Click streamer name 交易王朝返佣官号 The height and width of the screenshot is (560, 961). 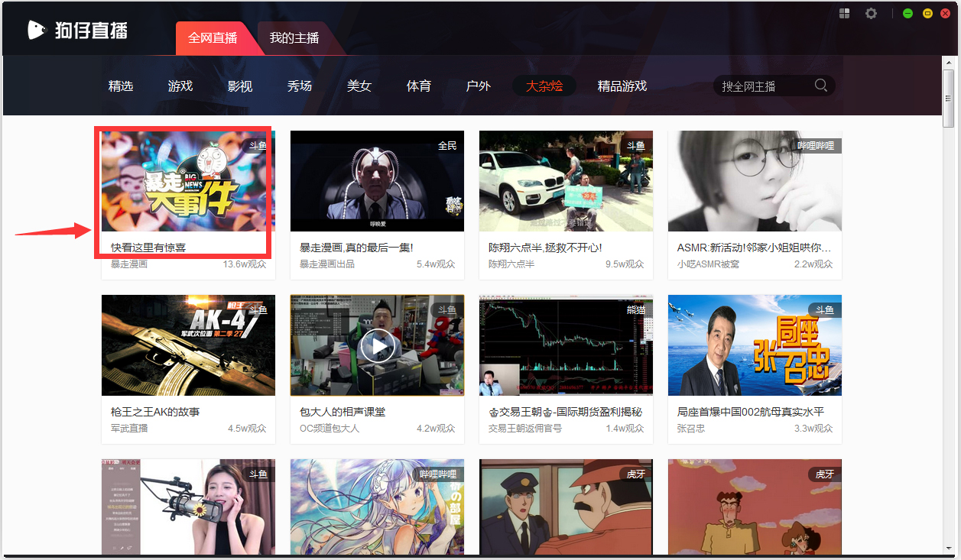tap(525, 429)
